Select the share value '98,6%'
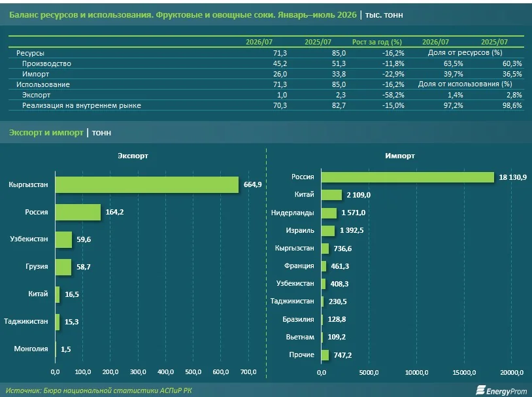The image size is (532, 397). pos(512,105)
